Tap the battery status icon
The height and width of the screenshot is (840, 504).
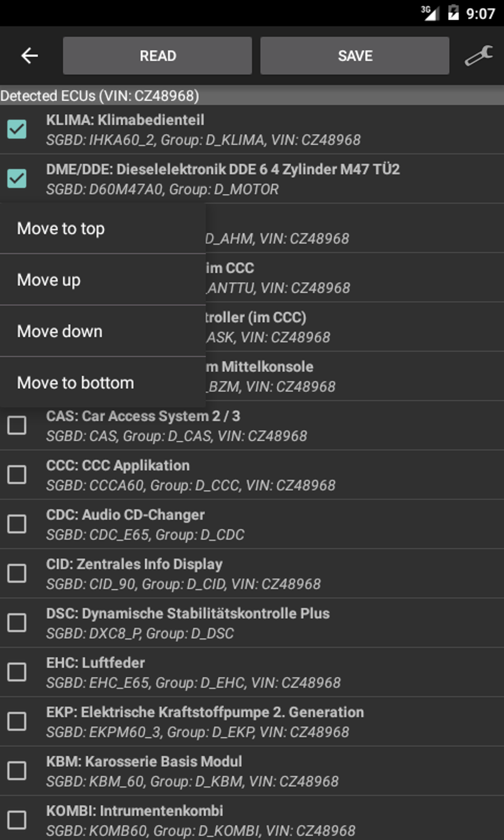tap(453, 13)
